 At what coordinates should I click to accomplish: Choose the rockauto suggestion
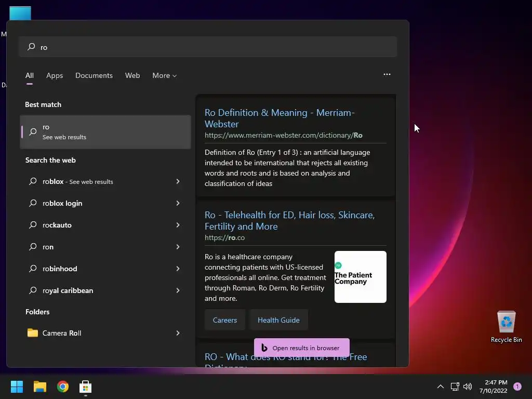pyautogui.click(x=105, y=225)
